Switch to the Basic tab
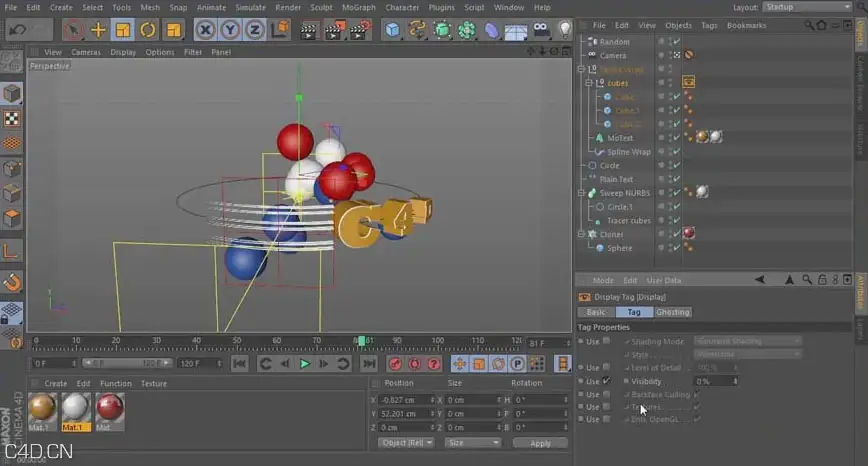Image resolution: width=868 pixels, height=466 pixels. tap(596, 312)
